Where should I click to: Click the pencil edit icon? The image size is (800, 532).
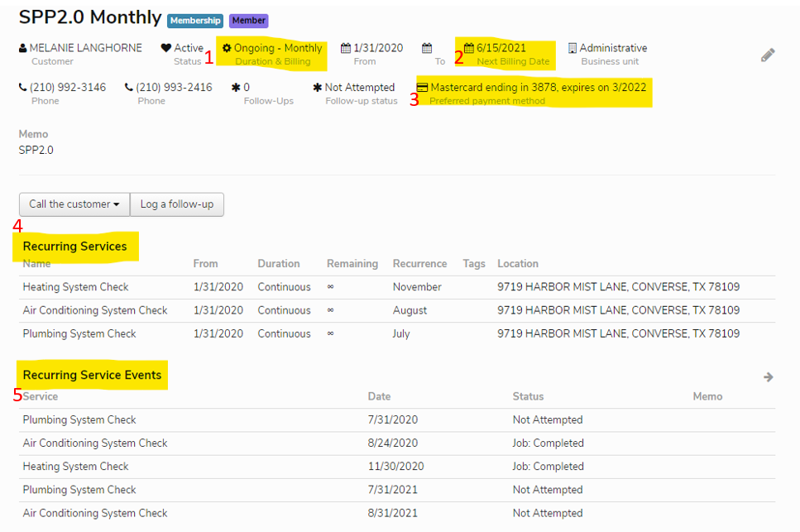(x=768, y=55)
